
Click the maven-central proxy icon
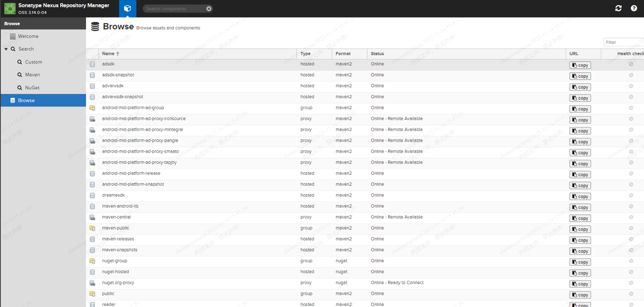tap(92, 217)
